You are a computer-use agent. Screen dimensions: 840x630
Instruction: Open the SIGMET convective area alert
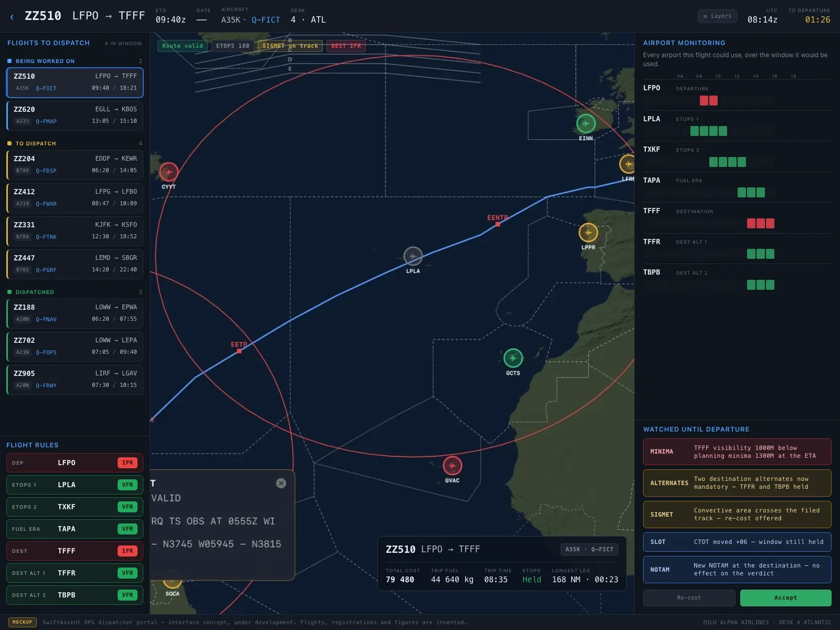(x=737, y=514)
